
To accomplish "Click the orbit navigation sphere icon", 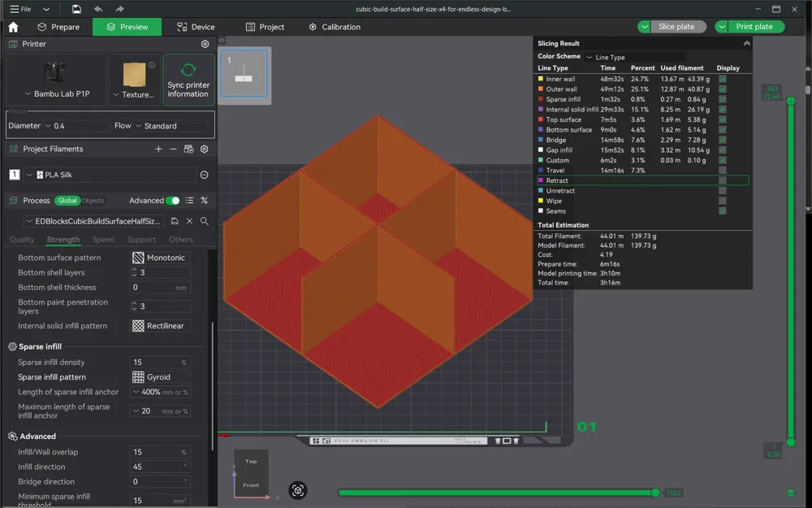I will (298, 490).
